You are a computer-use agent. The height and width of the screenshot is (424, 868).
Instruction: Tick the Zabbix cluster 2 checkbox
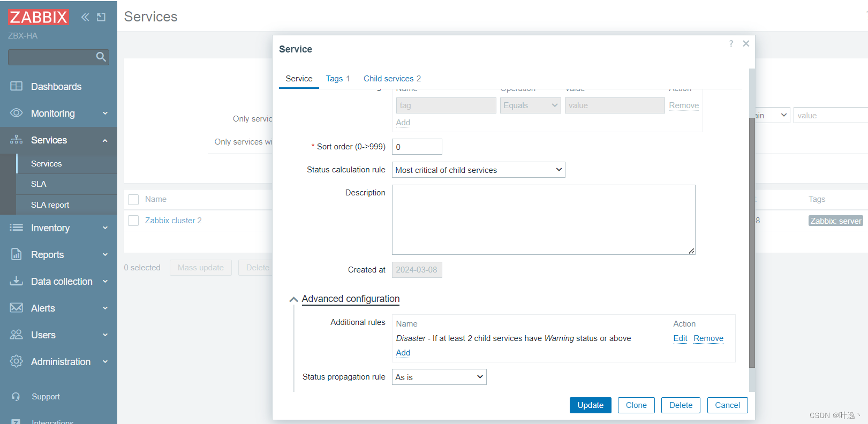(x=133, y=221)
